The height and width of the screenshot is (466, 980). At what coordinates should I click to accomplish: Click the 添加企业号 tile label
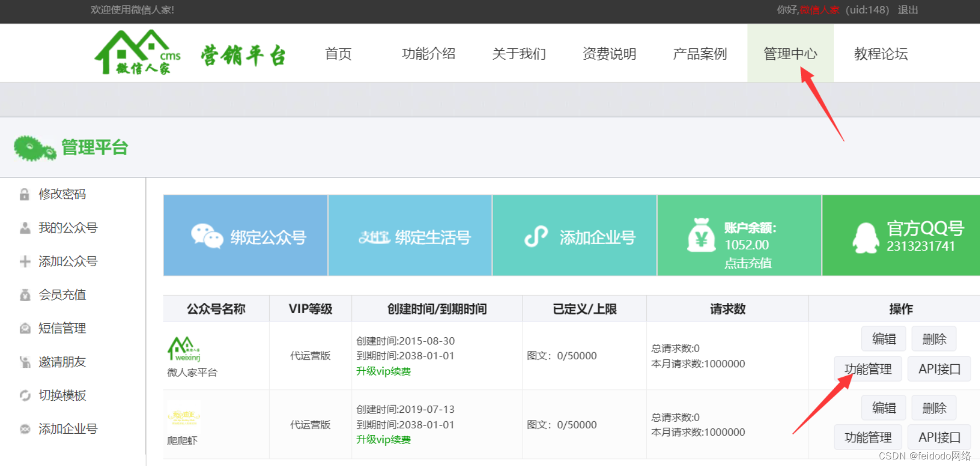598,237
